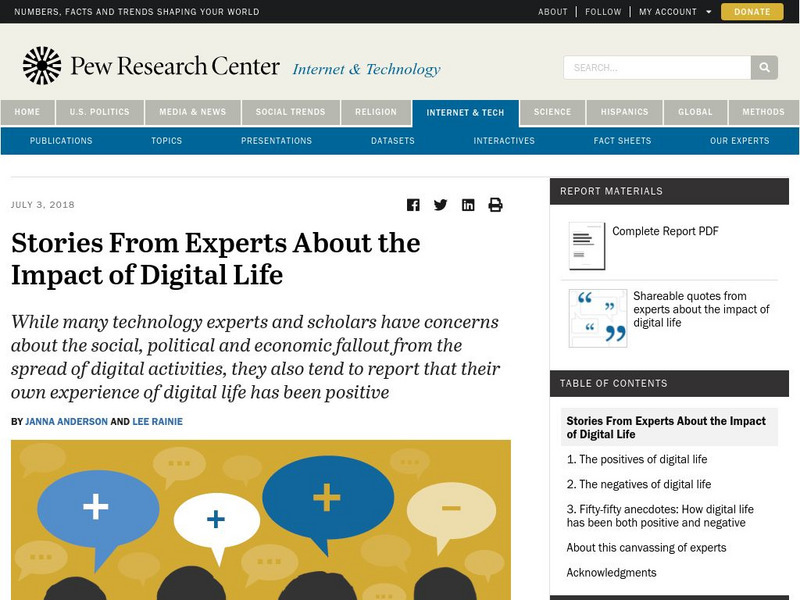Open the Datasets submenu item
The height and width of the screenshot is (600, 800).
coord(392,141)
